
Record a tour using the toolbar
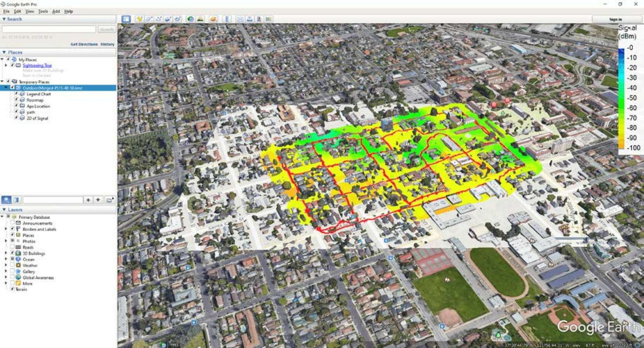pyautogui.click(x=177, y=19)
